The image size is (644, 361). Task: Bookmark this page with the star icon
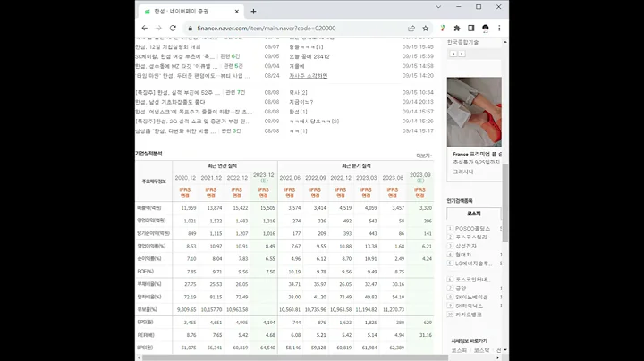[x=426, y=29]
